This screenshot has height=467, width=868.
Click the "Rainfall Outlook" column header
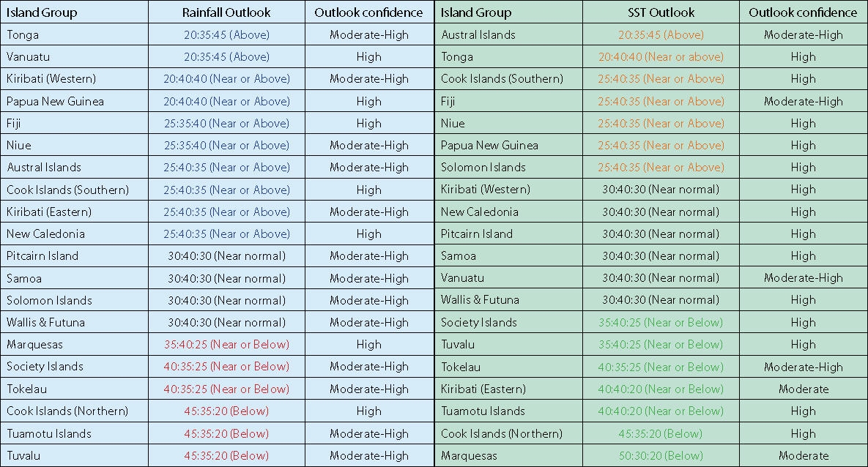click(x=226, y=12)
